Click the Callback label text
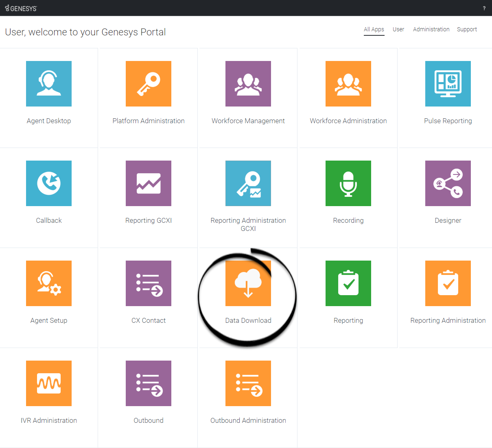 49,220
